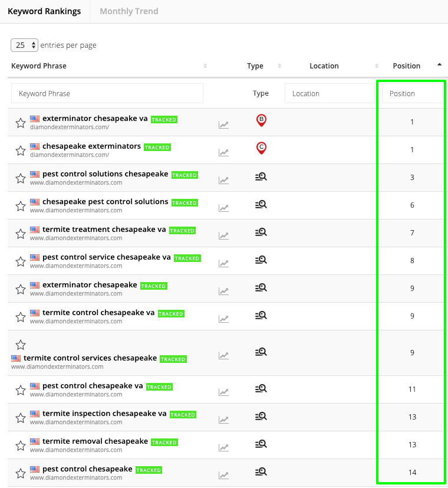Click 'exterminator chesapeake' keyword phrase
This screenshot has height=488, width=448.
click(x=90, y=285)
